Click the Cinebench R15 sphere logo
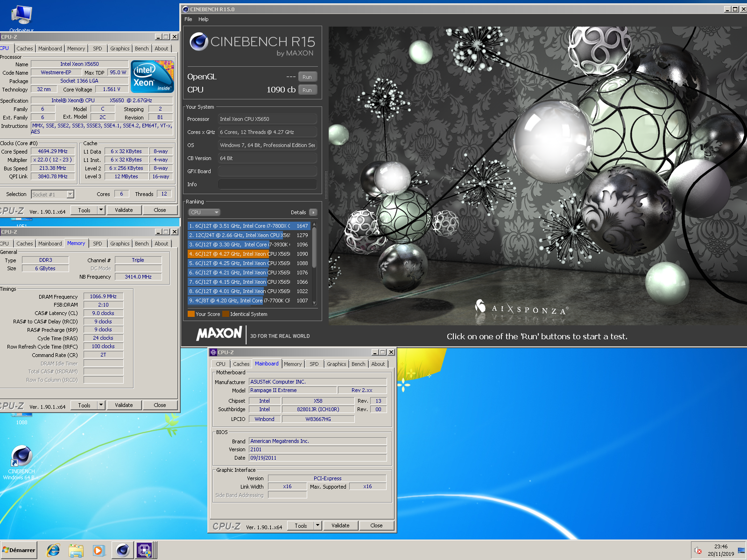Image resolution: width=747 pixels, height=560 pixels. coord(199,42)
